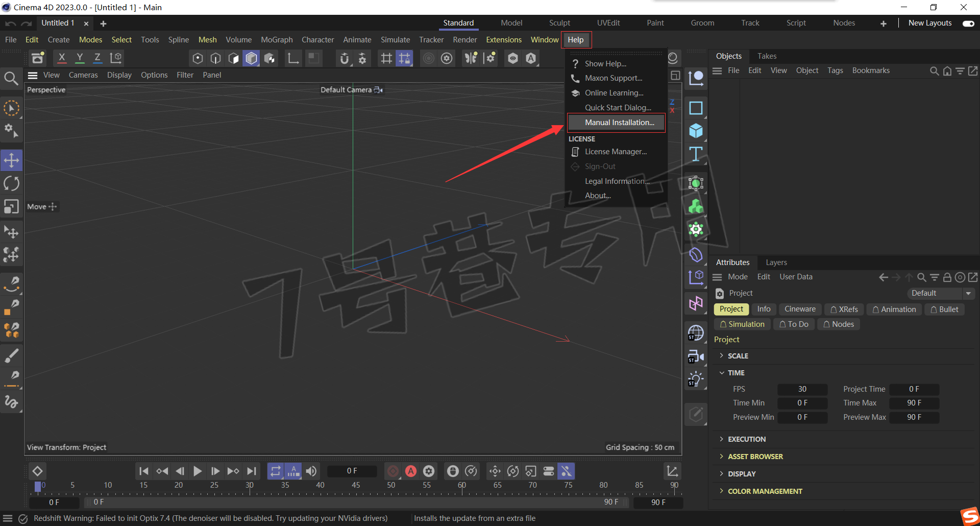Add a Text spline object
This screenshot has height=526, width=980.
click(x=696, y=154)
